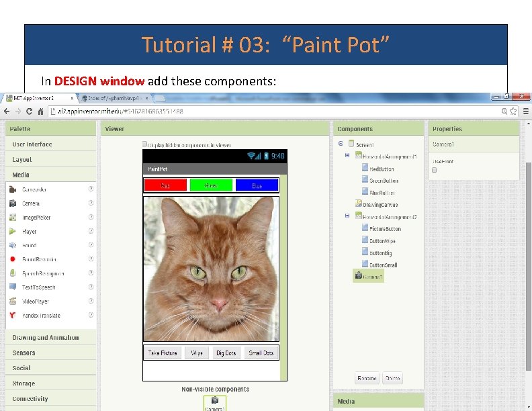Open help for Camera component
532x411 pixels.
click(91, 203)
